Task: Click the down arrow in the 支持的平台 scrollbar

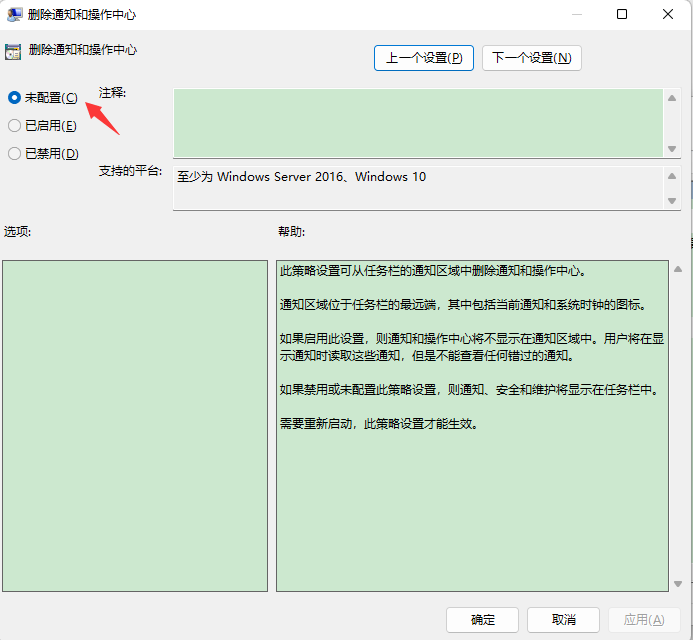Action: coord(672,201)
